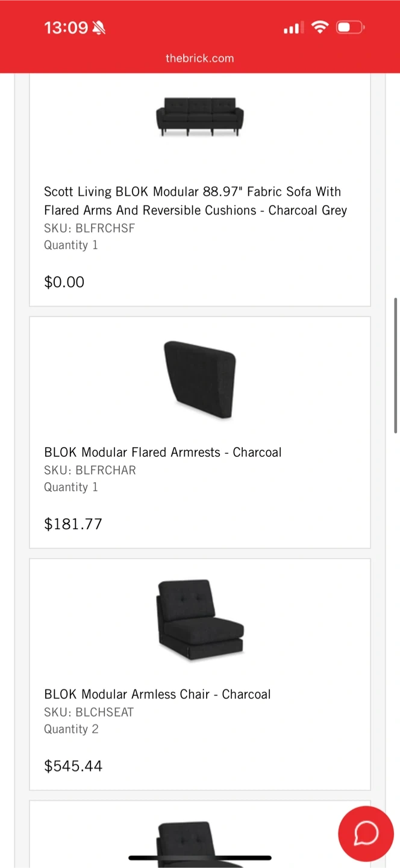
Task: Open BLOK Modular Flared Armrests - Charcoal title
Action: click(163, 452)
